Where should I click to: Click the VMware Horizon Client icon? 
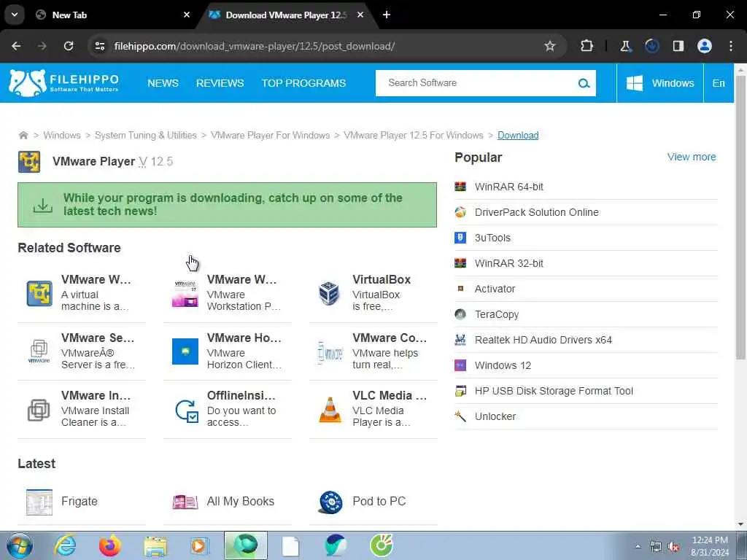pos(185,351)
